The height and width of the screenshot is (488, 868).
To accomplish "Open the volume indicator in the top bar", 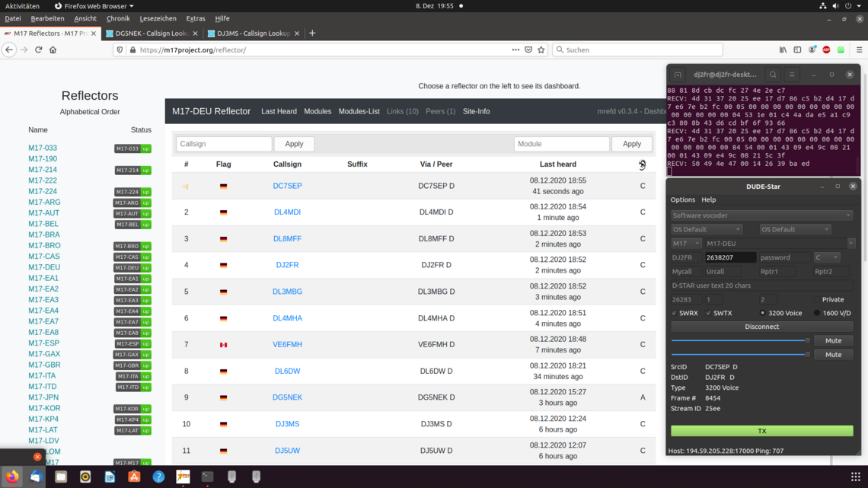I will [835, 6].
